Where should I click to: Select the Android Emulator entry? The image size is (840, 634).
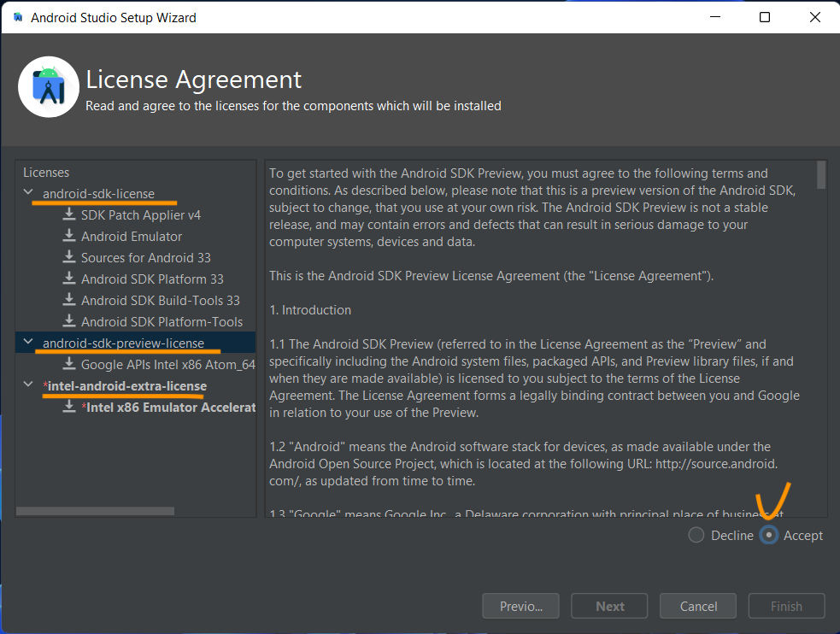tap(132, 237)
